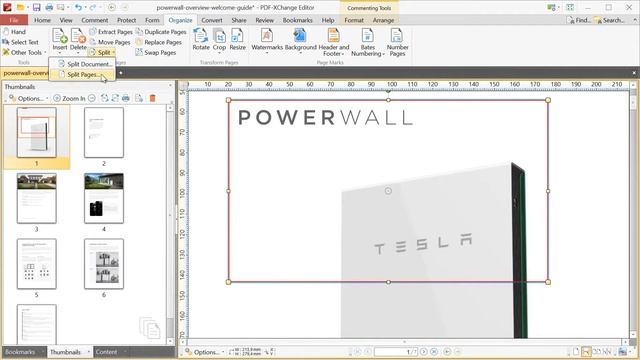
Task: Select page 4 thumbnail
Action: tap(104, 198)
